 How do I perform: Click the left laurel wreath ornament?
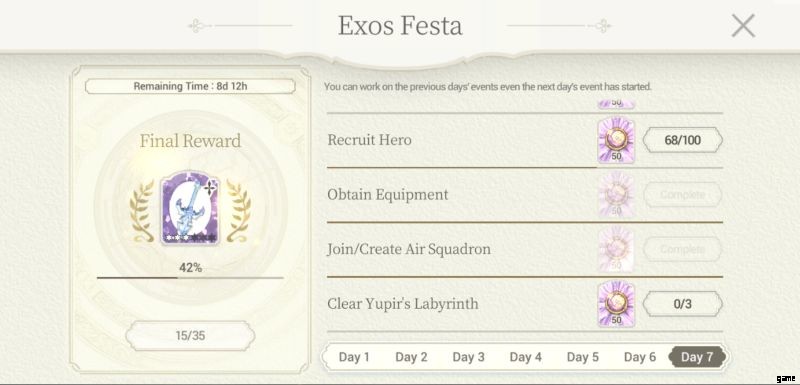click(142, 211)
